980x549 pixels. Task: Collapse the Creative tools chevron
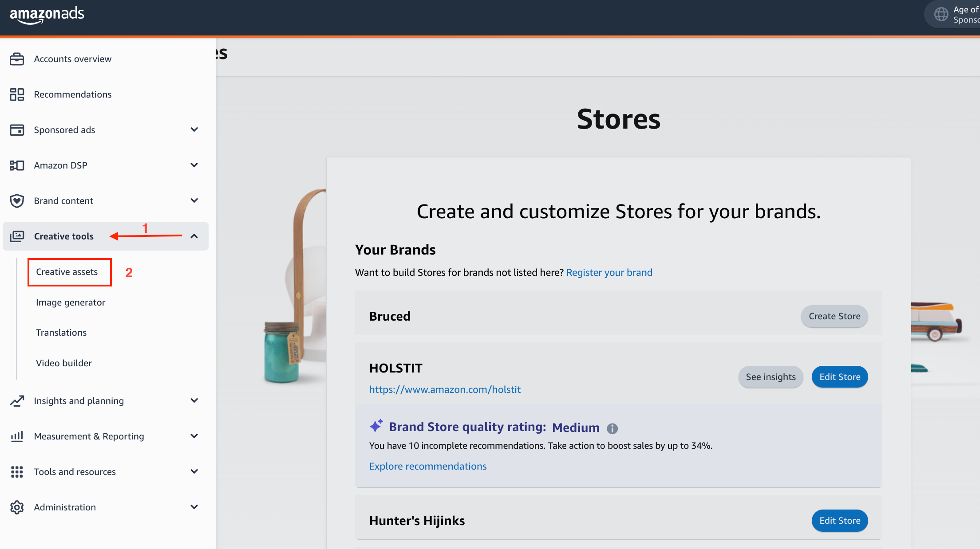point(194,236)
